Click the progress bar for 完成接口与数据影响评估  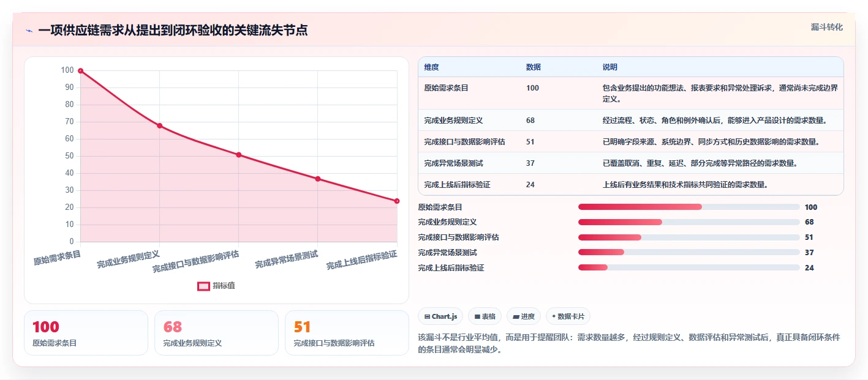(x=689, y=237)
